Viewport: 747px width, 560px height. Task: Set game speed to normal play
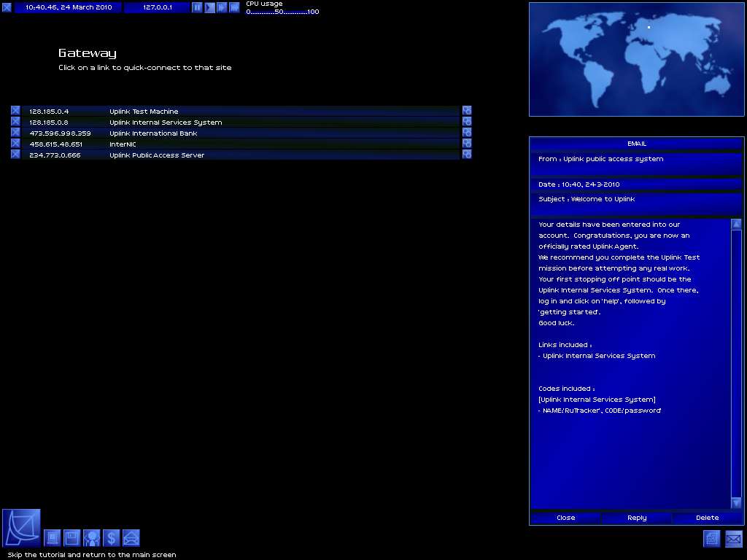point(209,7)
